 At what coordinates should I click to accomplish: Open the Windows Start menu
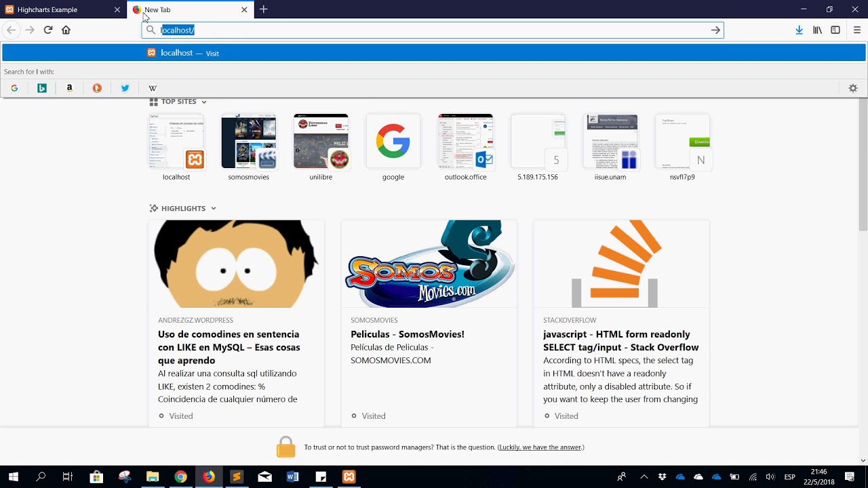(x=13, y=476)
